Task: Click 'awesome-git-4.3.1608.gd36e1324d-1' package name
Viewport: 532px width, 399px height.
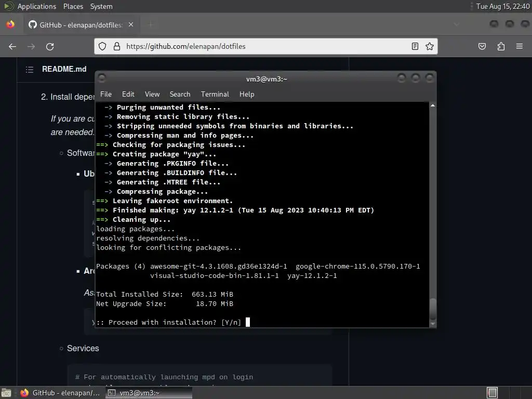Action: tap(219, 267)
